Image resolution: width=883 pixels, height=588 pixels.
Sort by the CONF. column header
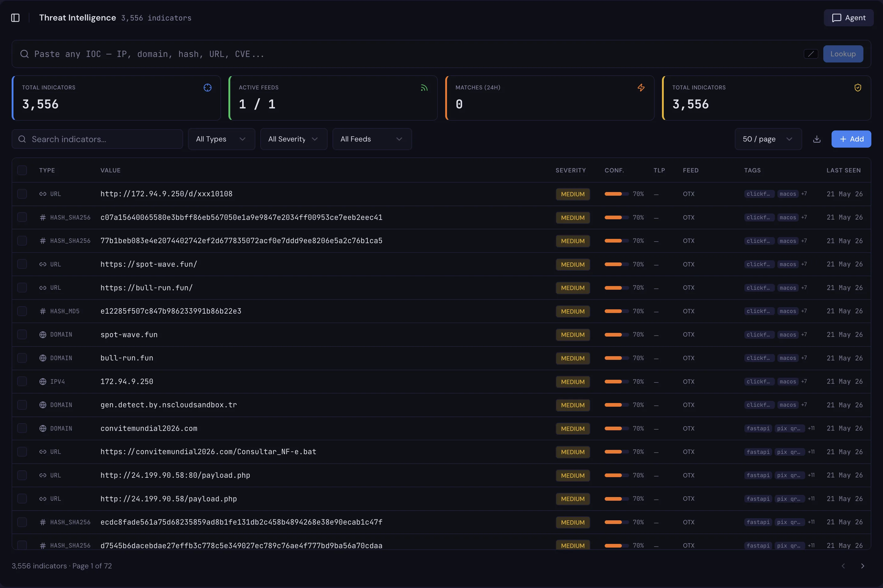[614, 170]
